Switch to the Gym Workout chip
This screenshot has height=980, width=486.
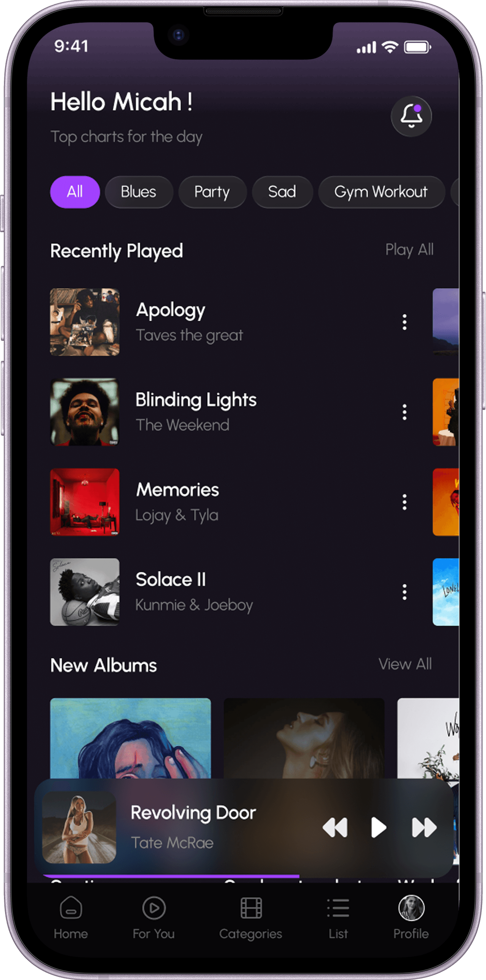(x=381, y=192)
